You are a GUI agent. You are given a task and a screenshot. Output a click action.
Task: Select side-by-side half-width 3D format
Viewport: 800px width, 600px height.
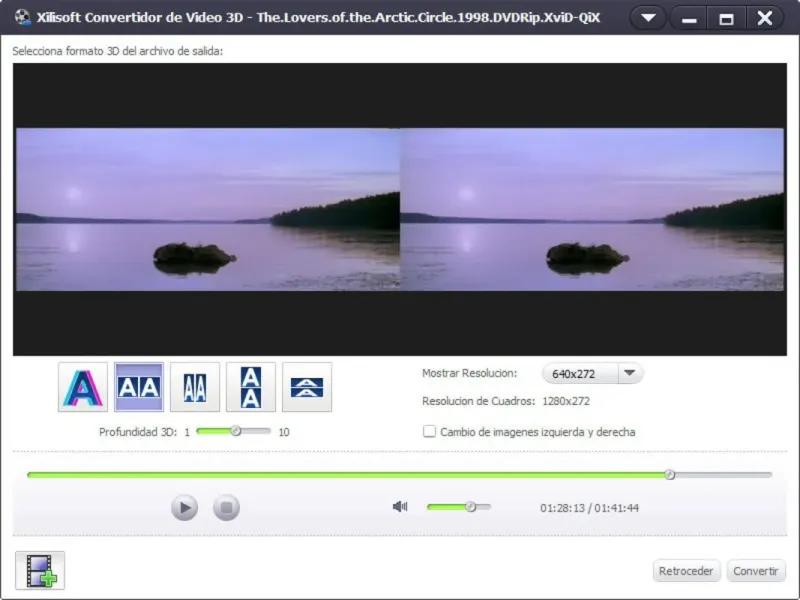click(x=195, y=387)
